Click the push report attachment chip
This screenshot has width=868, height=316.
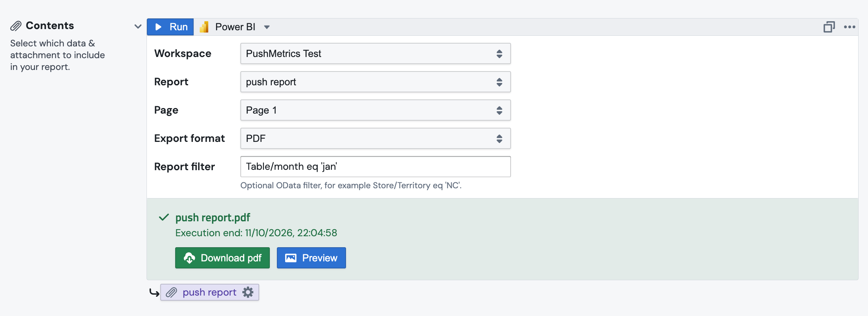[x=210, y=292]
